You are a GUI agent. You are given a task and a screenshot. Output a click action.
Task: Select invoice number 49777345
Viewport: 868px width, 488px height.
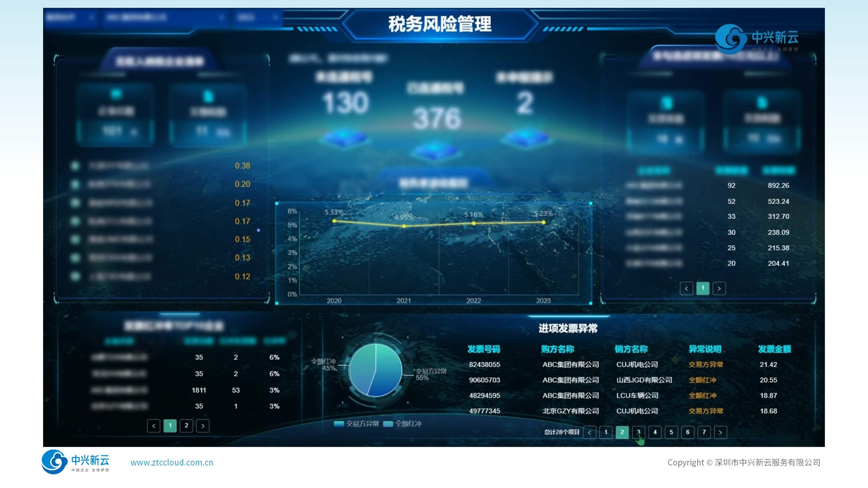(485, 411)
